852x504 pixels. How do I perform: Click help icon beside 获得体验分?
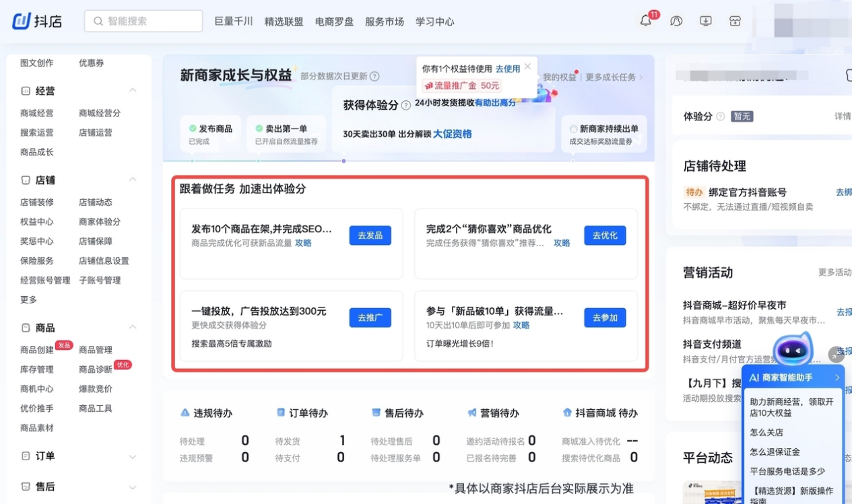[x=406, y=106]
